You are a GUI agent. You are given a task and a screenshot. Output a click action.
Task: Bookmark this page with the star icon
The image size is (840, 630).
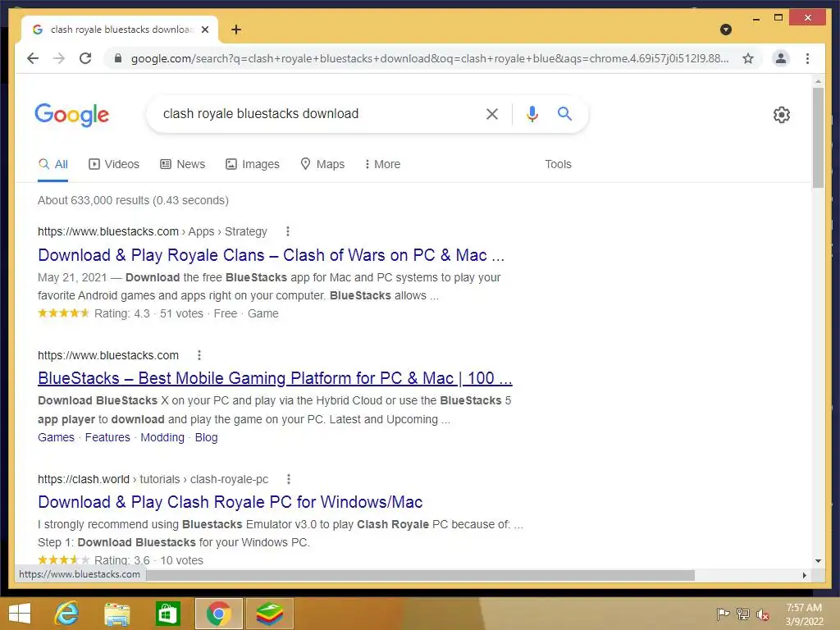[748, 58]
